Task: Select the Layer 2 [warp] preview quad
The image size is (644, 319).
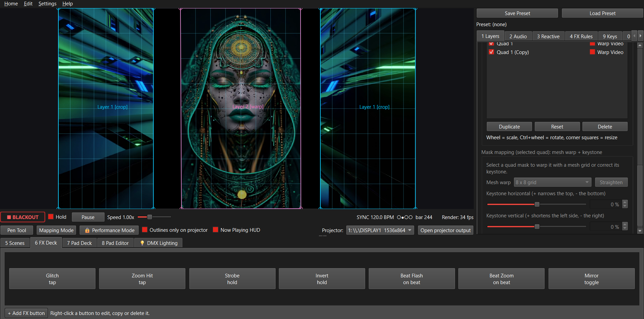Action: tap(241, 108)
